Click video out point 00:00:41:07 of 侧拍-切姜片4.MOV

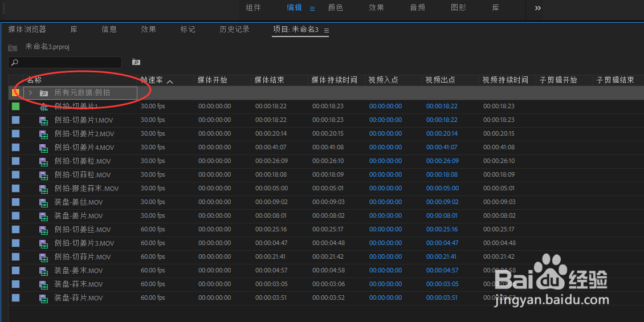(442, 148)
